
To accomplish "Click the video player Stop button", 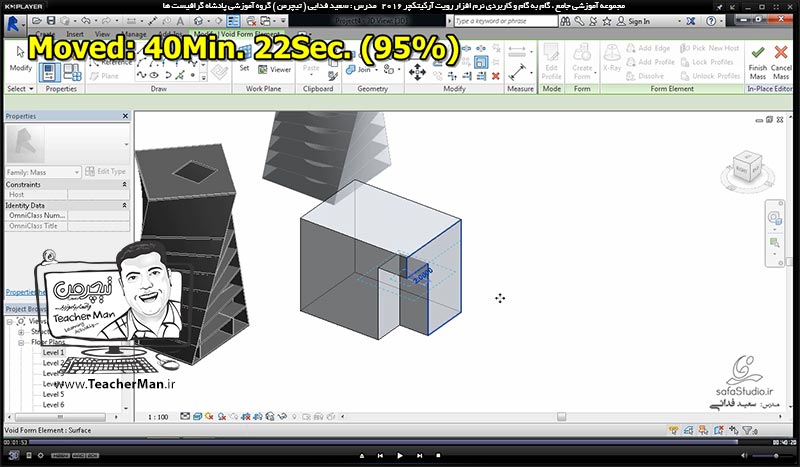I will [x=438, y=456].
